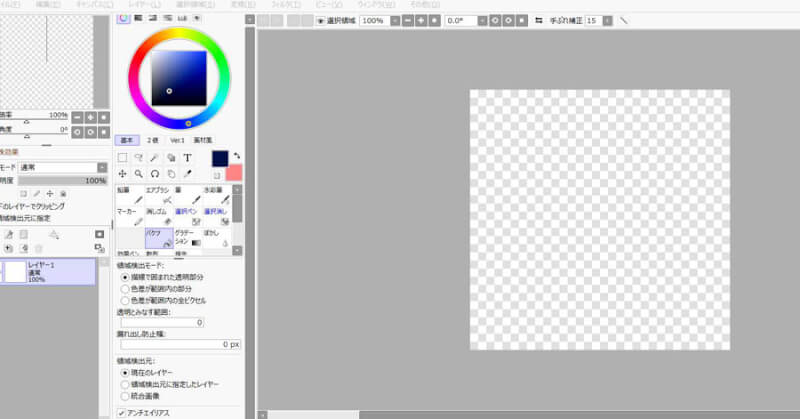Switch to the 素材集 tab

pos(202,140)
